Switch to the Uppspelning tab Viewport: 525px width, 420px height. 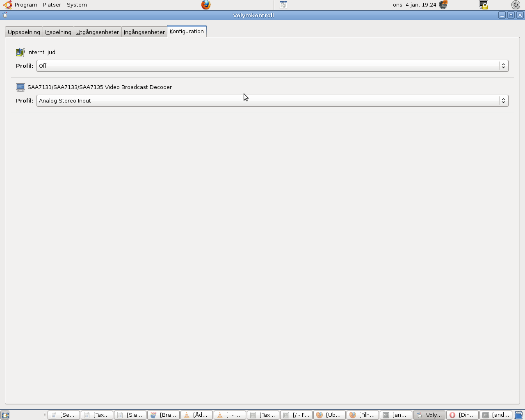[x=24, y=32]
